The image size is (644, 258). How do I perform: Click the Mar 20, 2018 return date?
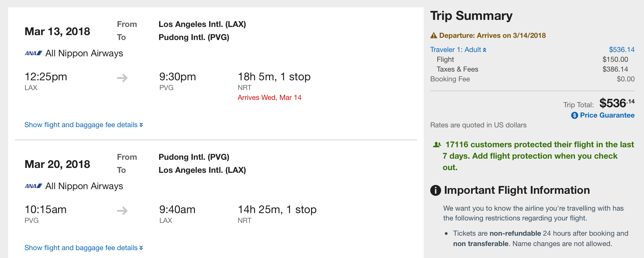coord(57,164)
